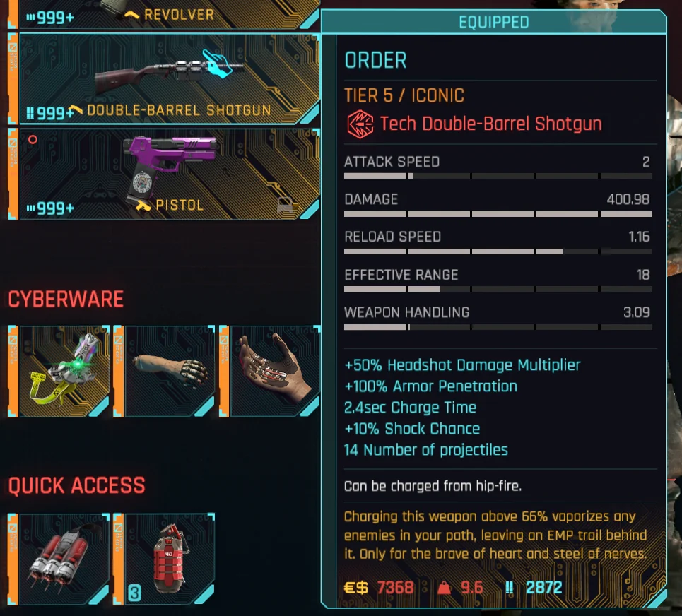Click the eurodollar price 7368
This screenshot has height=616, width=682.
(395, 588)
